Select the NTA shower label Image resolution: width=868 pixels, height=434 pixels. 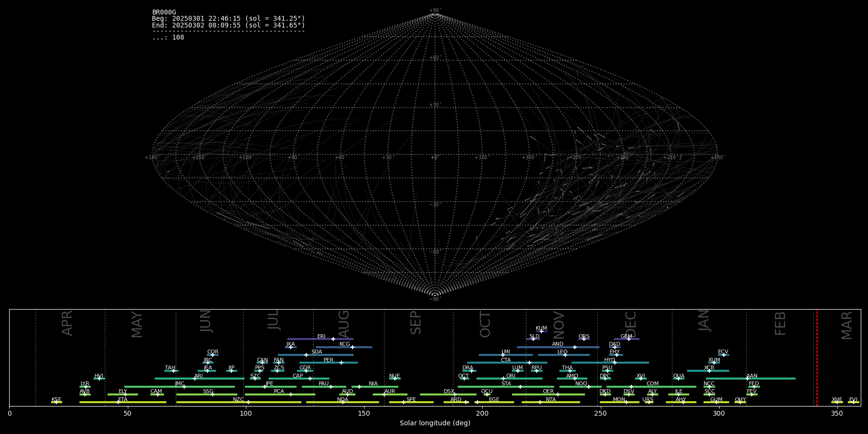tap(551, 400)
